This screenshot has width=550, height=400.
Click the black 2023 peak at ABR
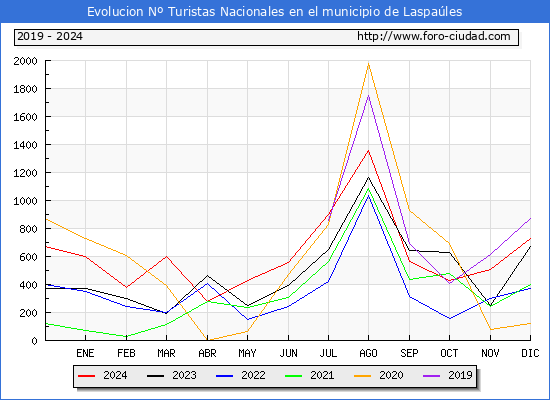pyautogui.click(x=207, y=275)
